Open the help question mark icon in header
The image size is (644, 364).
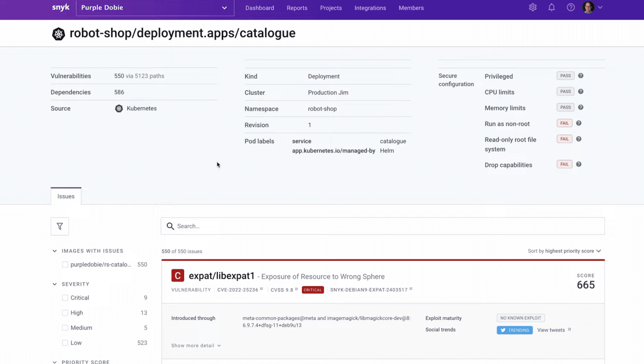click(571, 7)
